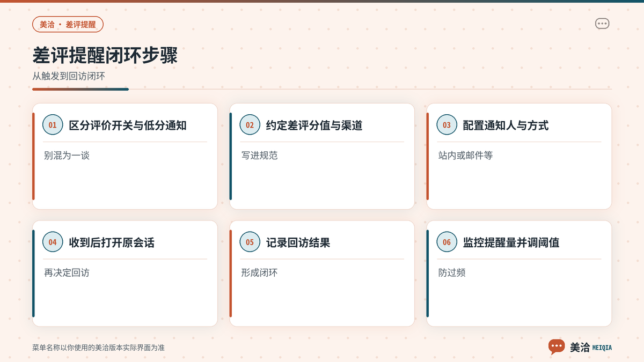The height and width of the screenshot is (362, 644).
Task: Click the text 再决定回访
Action: coord(67,273)
